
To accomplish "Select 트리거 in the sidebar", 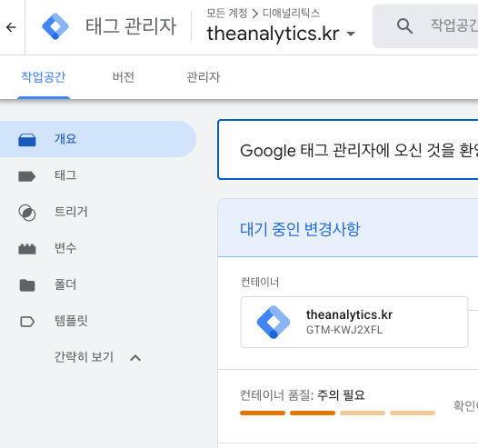I will click(97, 212).
